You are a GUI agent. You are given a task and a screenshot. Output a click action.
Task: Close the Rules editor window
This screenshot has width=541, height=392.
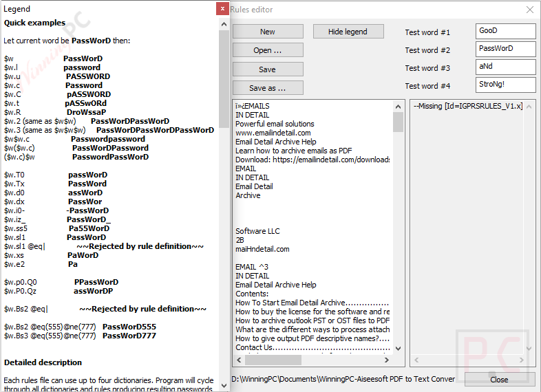[x=530, y=10]
